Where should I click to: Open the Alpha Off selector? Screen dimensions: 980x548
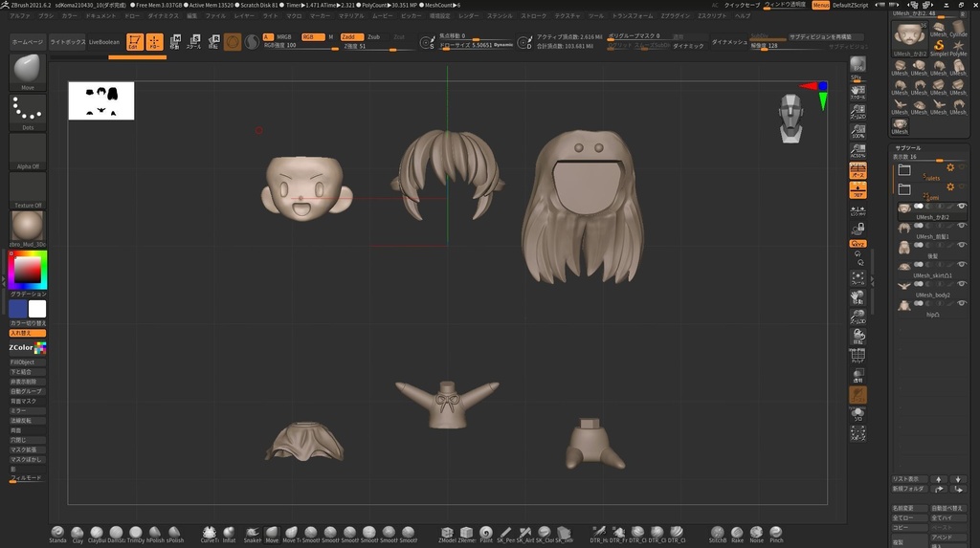click(28, 151)
